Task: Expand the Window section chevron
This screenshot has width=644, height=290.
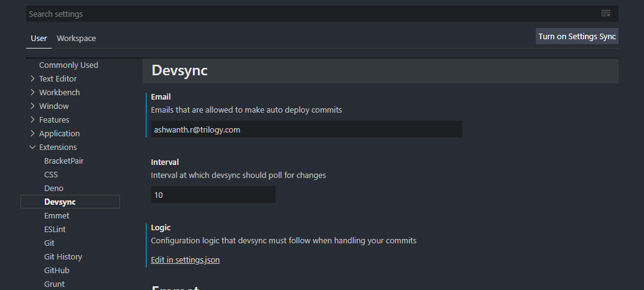Action: (32, 106)
